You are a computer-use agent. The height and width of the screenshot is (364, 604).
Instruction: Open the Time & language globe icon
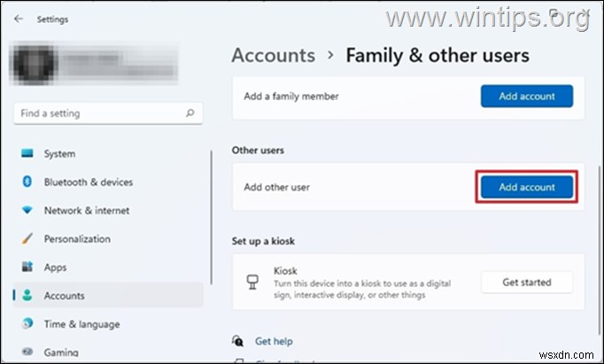tap(26, 324)
